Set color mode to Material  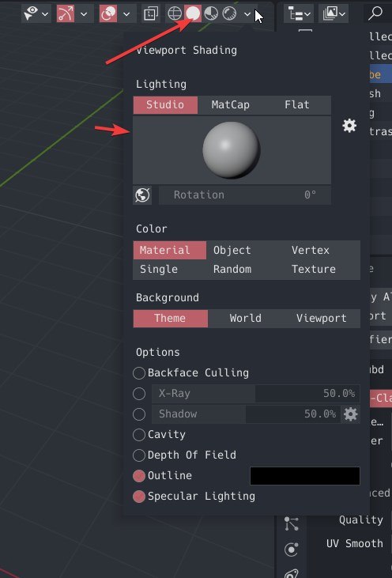click(169, 251)
